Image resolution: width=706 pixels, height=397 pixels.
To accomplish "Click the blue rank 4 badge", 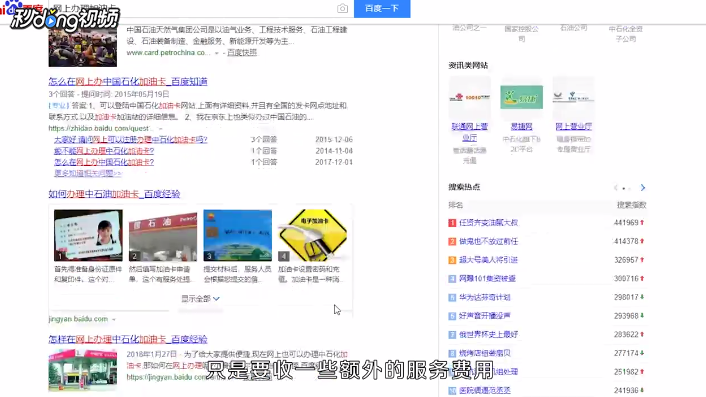I will [453, 279].
